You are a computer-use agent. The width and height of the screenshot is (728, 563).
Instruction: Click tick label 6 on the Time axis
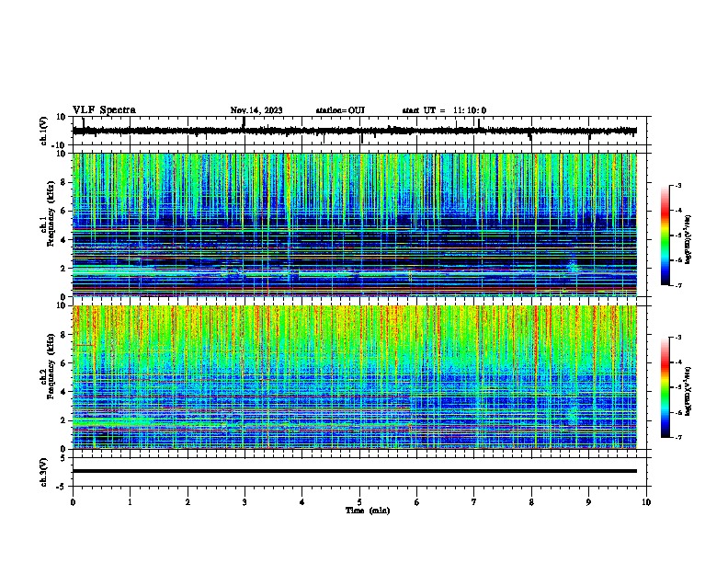417,502
